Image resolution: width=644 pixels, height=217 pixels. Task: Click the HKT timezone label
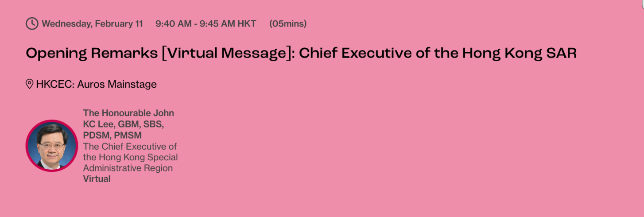(x=247, y=24)
